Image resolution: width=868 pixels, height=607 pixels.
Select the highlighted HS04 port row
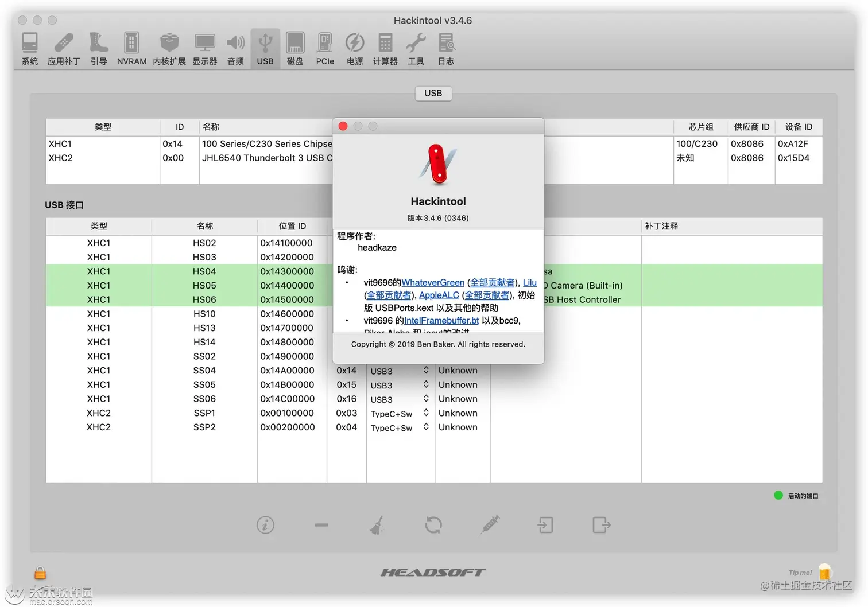pos(434,271)
